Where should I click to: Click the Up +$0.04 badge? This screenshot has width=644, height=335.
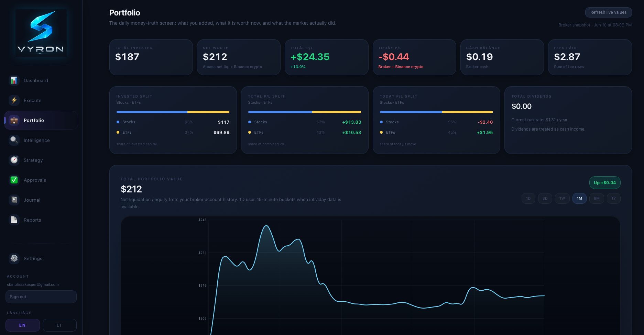(605, 183)
